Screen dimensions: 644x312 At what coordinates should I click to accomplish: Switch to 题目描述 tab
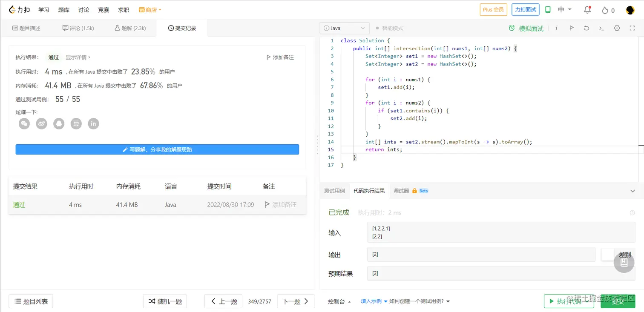coord(26,28)
